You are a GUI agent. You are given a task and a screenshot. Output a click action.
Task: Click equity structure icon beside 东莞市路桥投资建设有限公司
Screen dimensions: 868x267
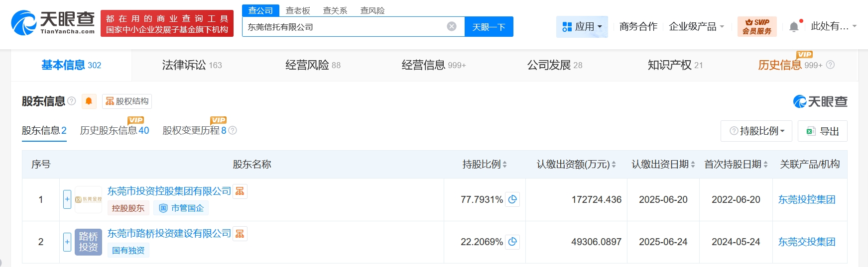click(240, 234)
